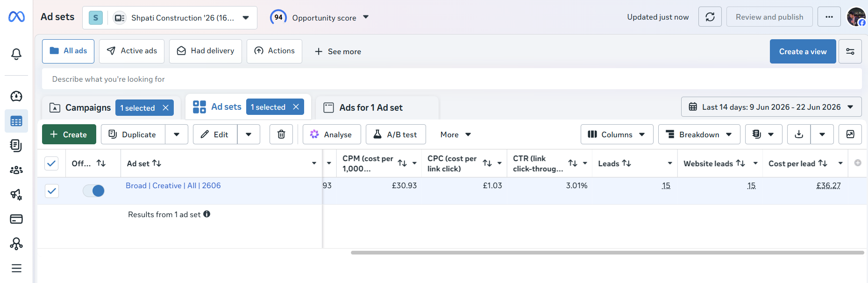This screenshot has width=868, height=283.
Task: Click the £36.27 cost per lead value
Action: (828, 185)
